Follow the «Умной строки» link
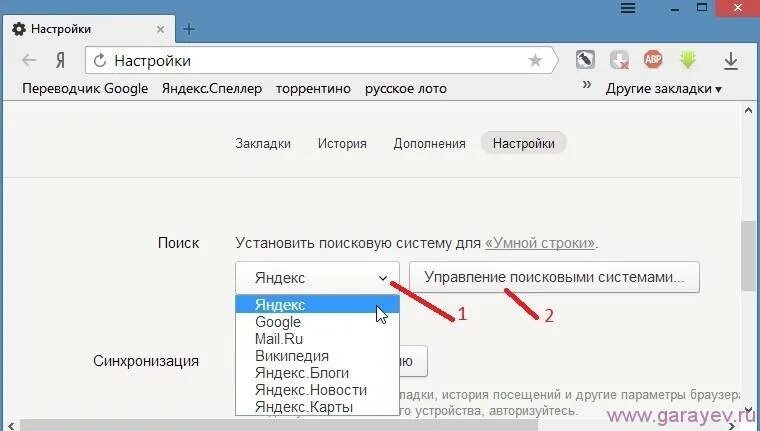 click(x=540, y=242)
